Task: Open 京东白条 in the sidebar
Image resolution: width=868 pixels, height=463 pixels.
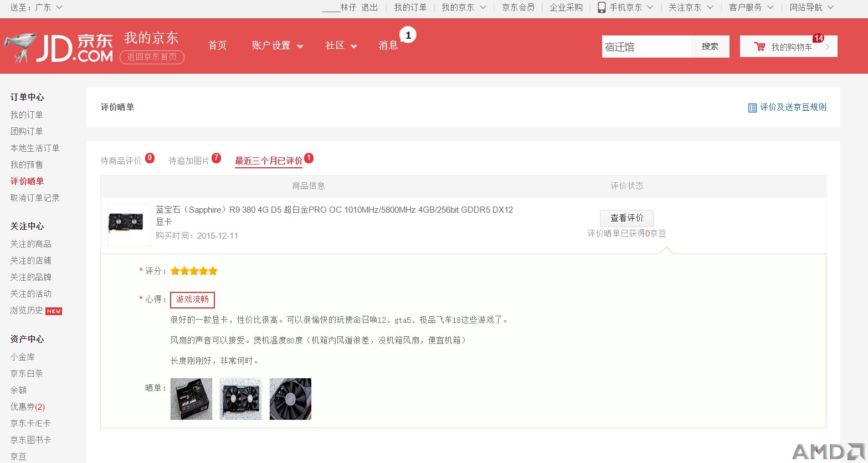Action: click(x=27, y=373)
